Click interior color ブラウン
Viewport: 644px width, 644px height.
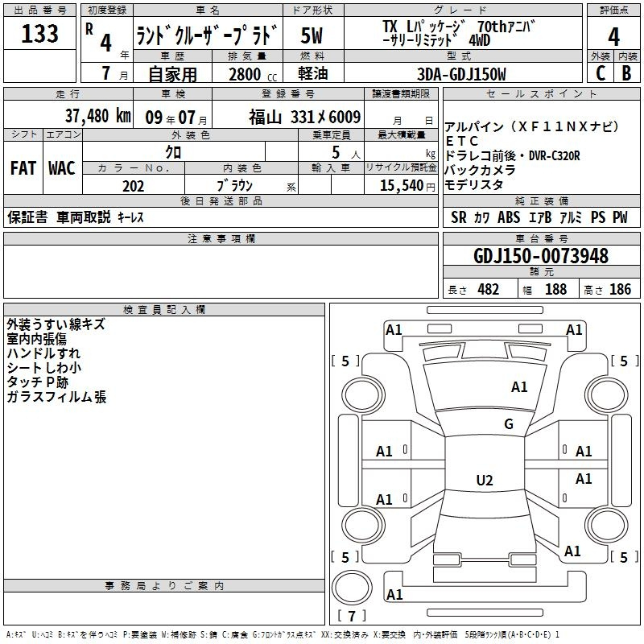235,186
